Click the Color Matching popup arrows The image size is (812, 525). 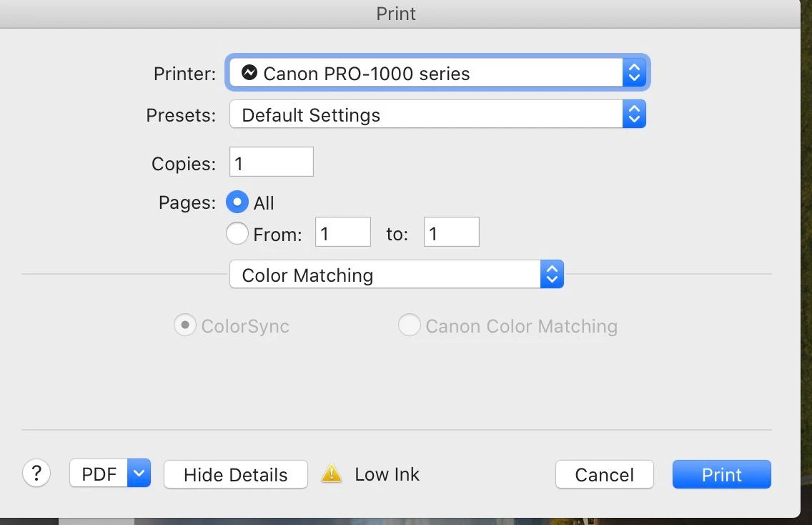pos(552,274)
